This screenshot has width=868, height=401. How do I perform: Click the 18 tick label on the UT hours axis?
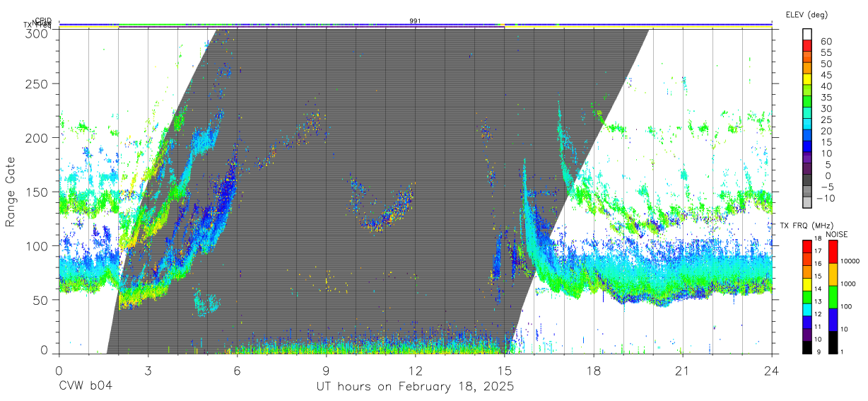[594, 370]
